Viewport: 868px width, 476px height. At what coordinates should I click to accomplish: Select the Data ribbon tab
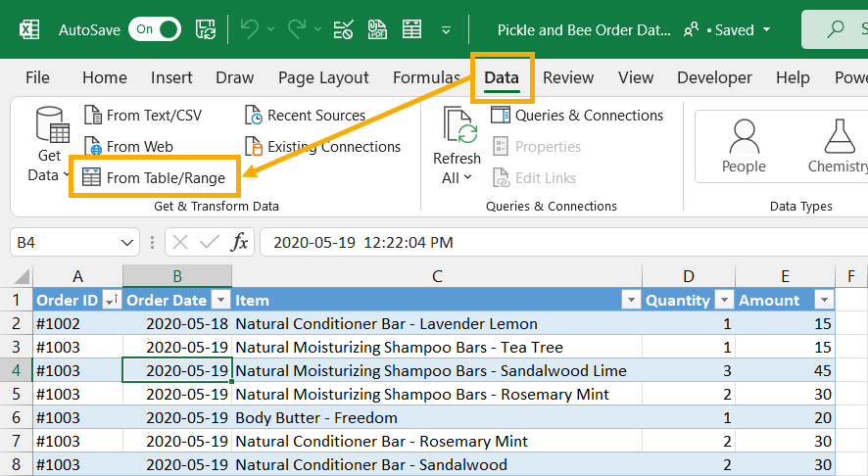(502, 78)
